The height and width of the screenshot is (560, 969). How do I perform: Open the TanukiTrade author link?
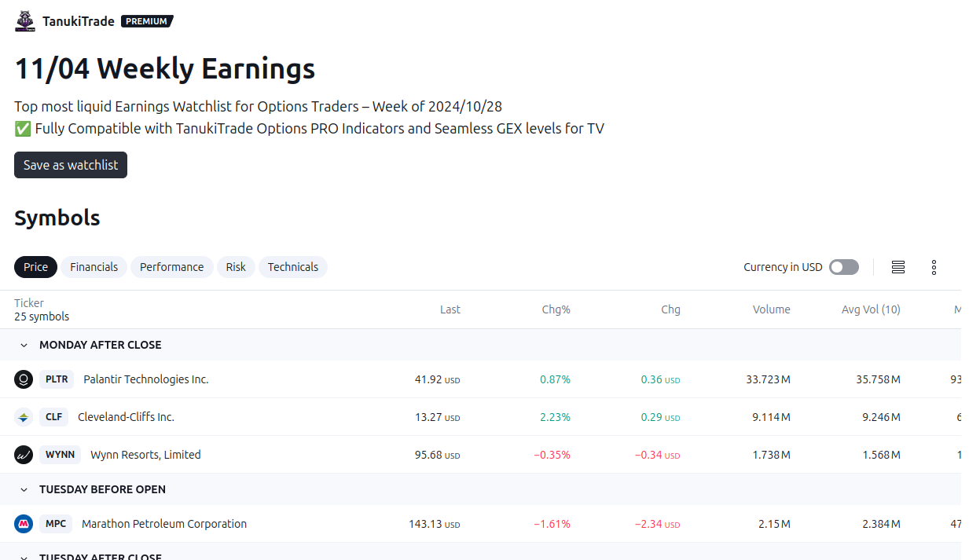(79, 21)
